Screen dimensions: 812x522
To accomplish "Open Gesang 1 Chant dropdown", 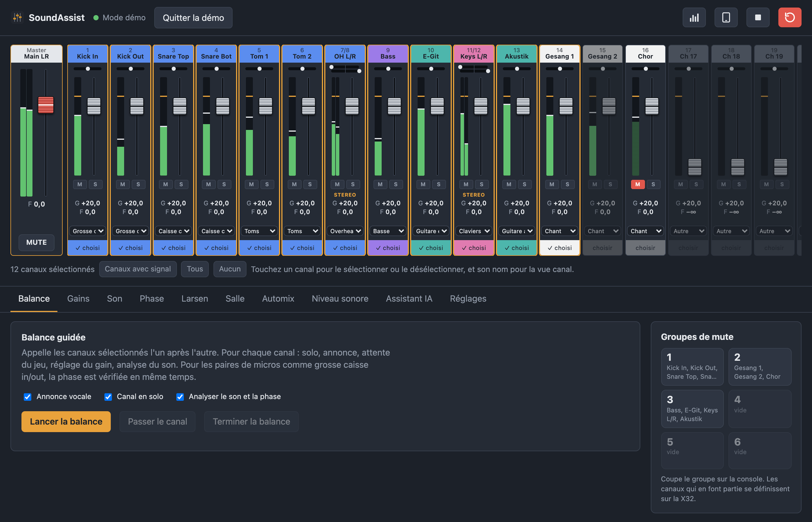I will tap(560, 231).
